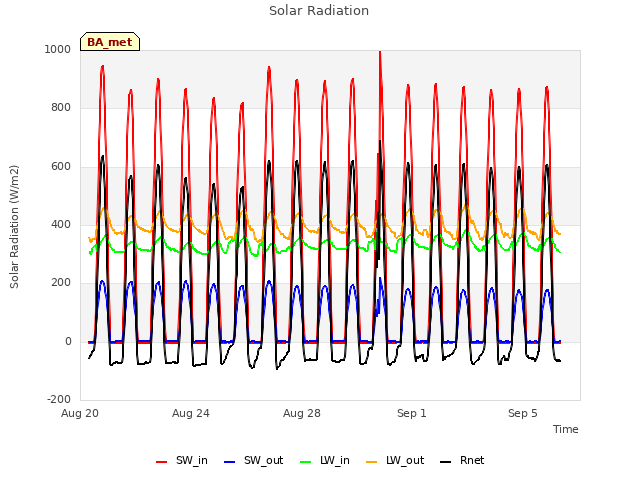Click the 400 y-axis tick label
The image size is (640, 480).
61,224
